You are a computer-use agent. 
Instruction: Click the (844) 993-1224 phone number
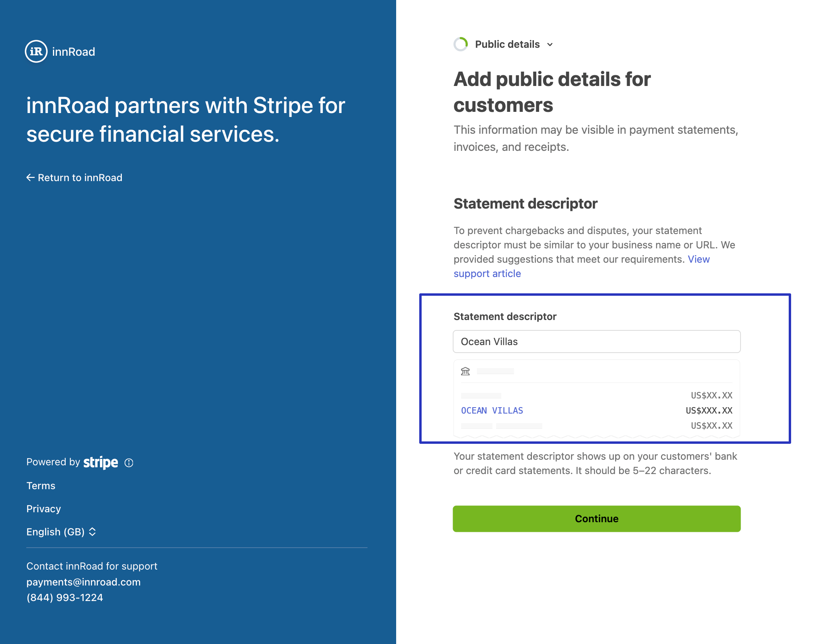click(65, 597)
